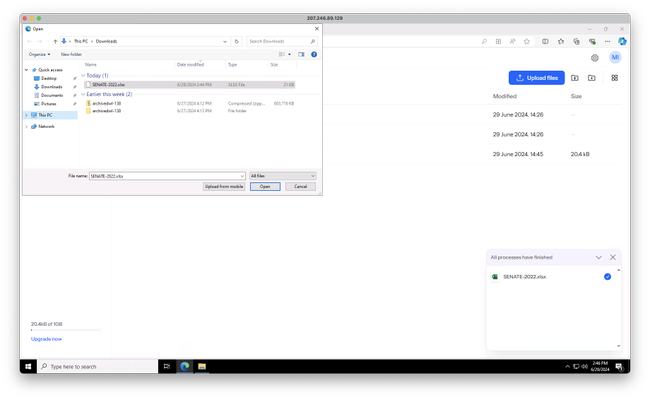Screen dimensions: 650x400
Task: Go up one folder level arrow
Action: 55,41
